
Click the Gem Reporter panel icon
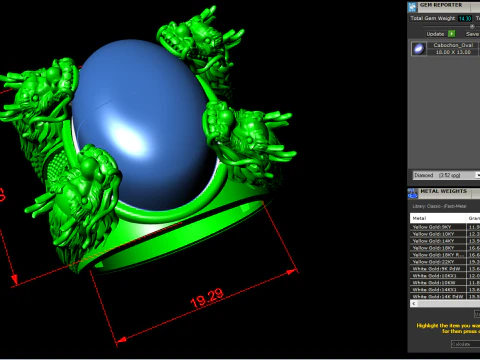click(x=412, y=6)
